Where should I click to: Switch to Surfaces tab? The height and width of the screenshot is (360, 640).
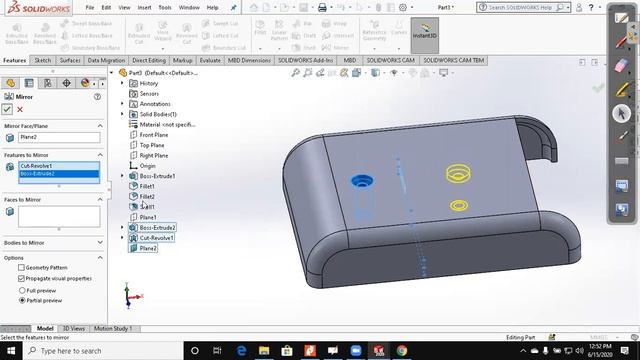click(x=70, y=60)
